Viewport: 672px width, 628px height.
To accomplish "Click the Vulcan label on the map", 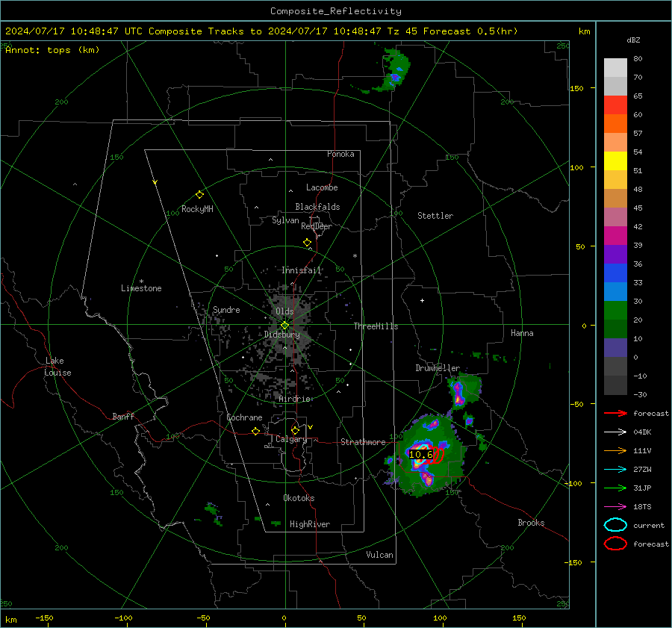I will coord(379,555).
